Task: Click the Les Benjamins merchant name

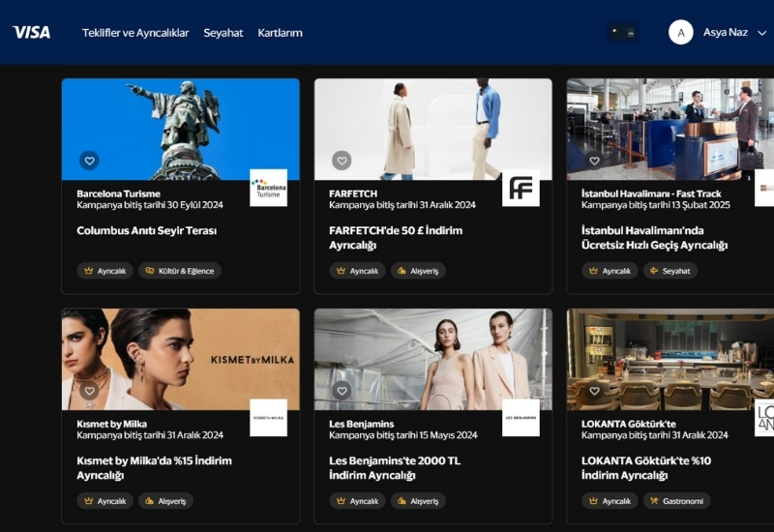Action: pos(361,424)
